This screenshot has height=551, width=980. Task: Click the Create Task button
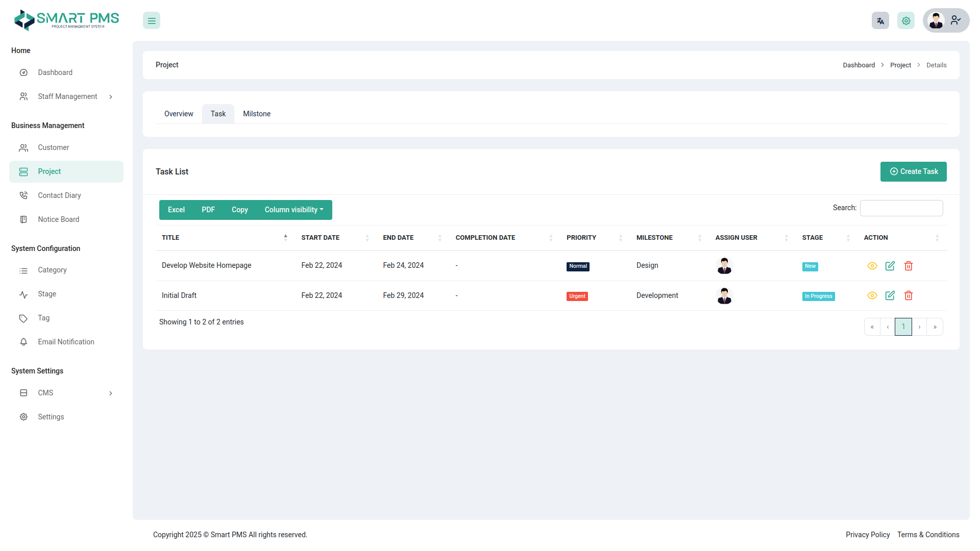(x=913, y=171)
